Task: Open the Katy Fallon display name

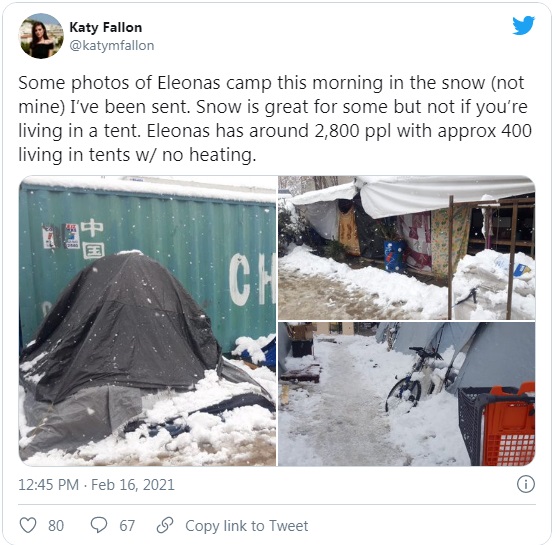Action: click(x=106, y=27)
